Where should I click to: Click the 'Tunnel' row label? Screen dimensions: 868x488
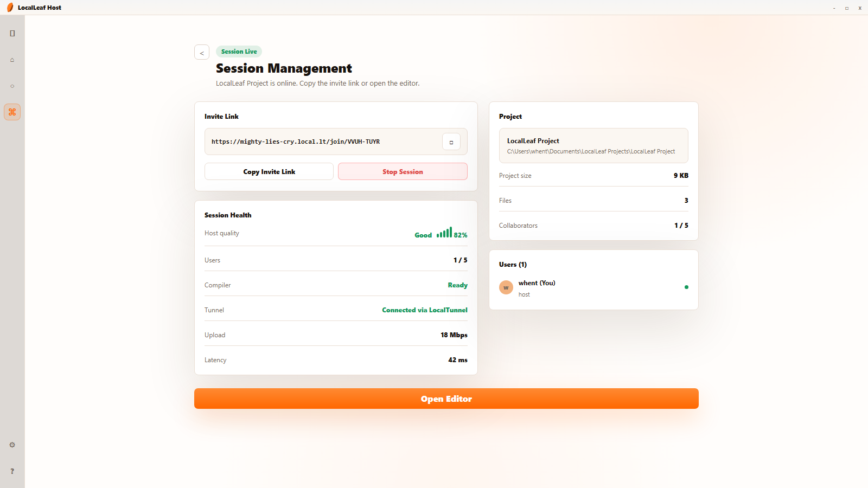click(x=214, y=310)
